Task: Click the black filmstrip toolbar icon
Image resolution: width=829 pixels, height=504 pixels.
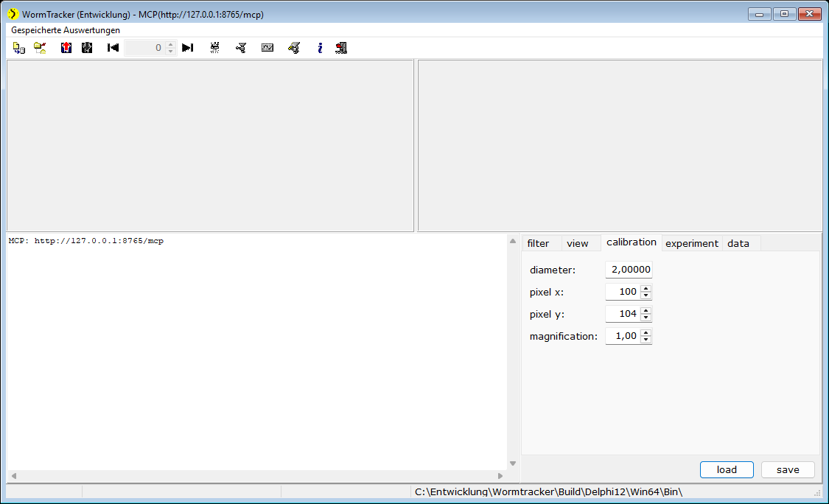Action: coord(87,48)
